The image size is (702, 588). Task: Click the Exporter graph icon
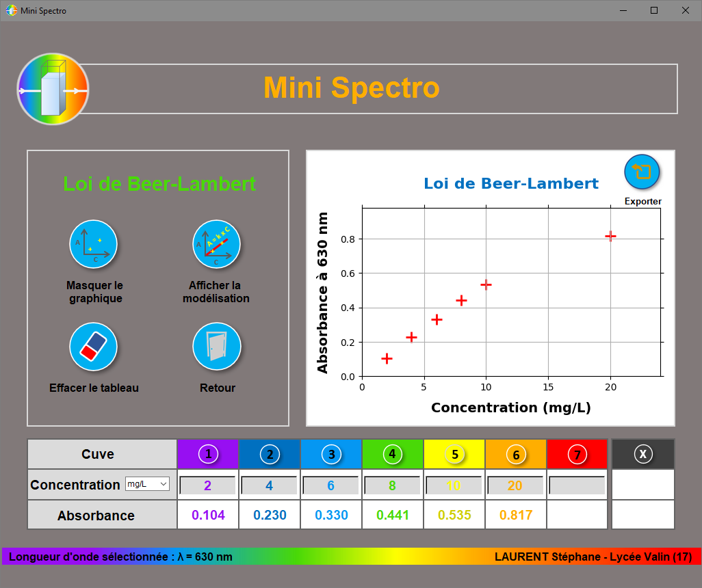(x=642, y=172)
